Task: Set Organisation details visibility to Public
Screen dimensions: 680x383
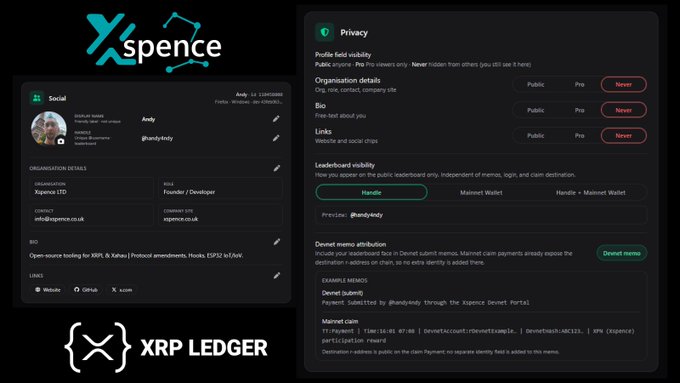Action: [536, 85]
